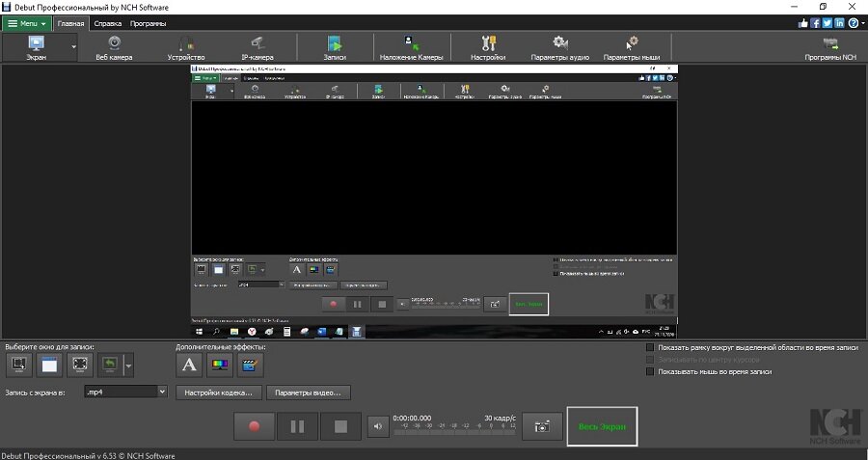The width and height of the screenshot is (868, 460).
Task: Switch to the Программы tab
Action: tap(148, 24)
